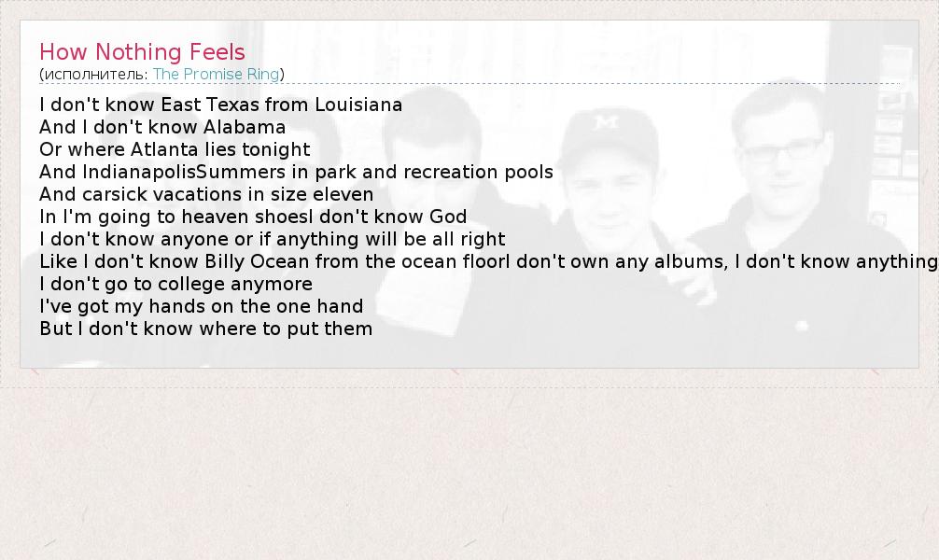Select the last line 'where to put them'

click(205, 329)
